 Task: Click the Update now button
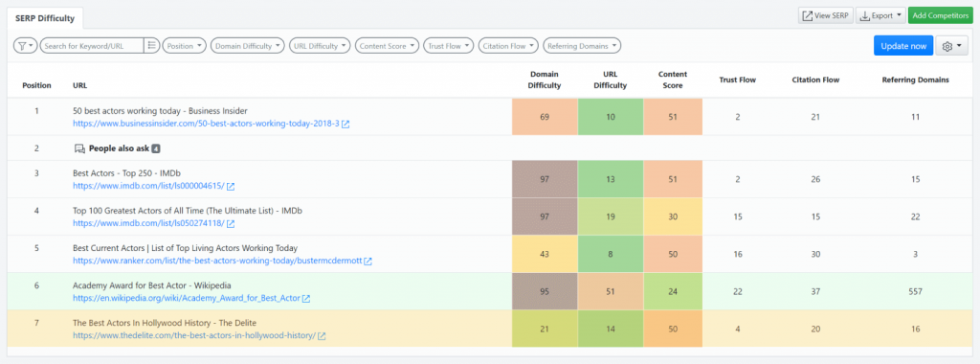point(903,46)
